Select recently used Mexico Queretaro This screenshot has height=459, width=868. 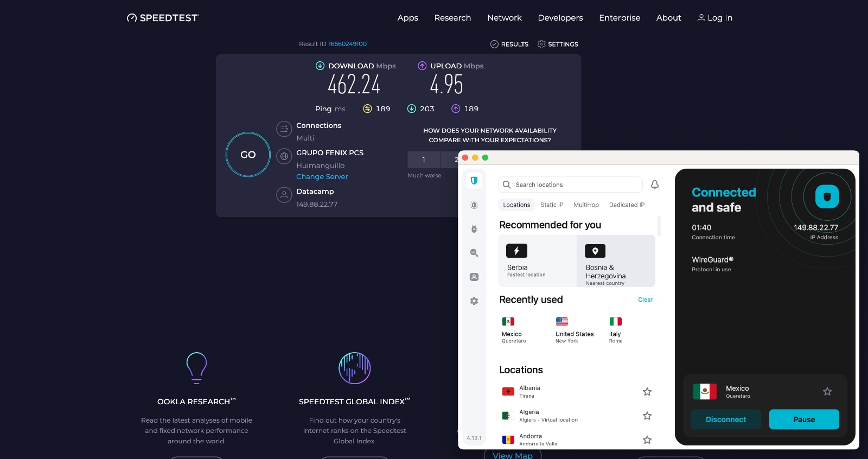pos(514,330)
